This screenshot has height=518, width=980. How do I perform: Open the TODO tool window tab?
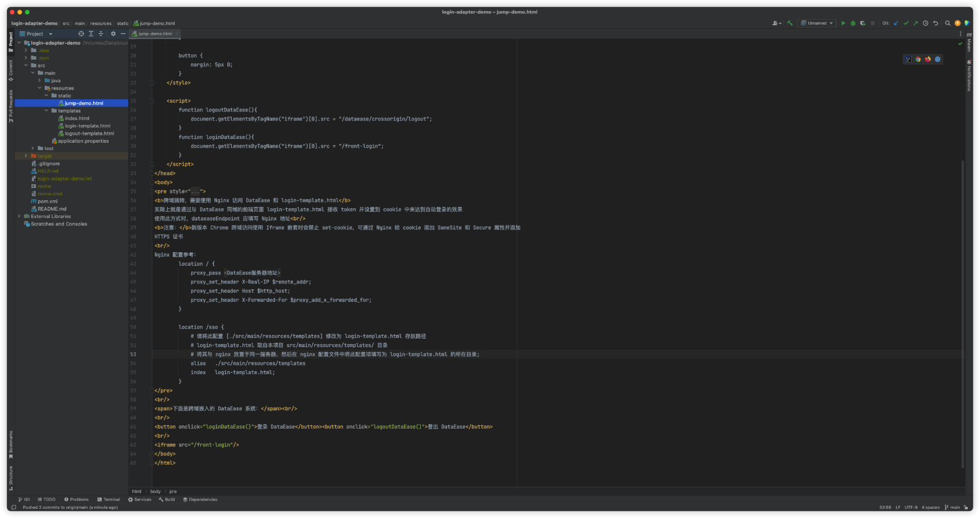pyautogui.click(x=47, y=500)
